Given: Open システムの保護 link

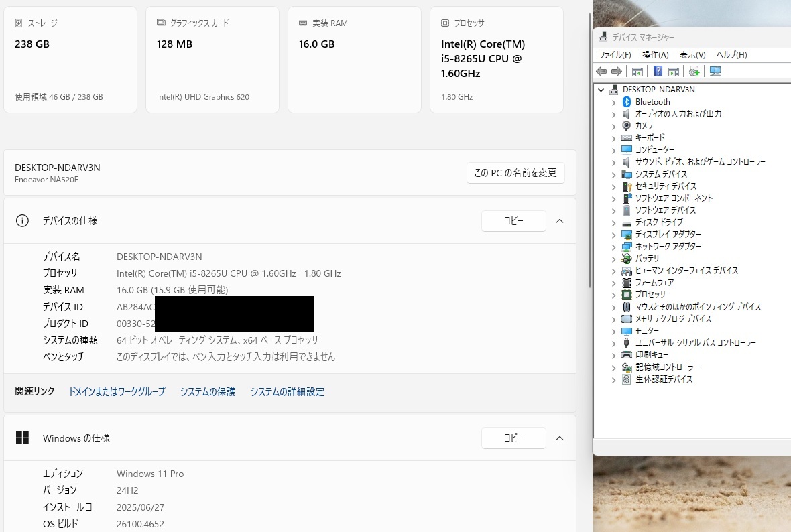Looking at the screenshot, I should coord(208,392).
